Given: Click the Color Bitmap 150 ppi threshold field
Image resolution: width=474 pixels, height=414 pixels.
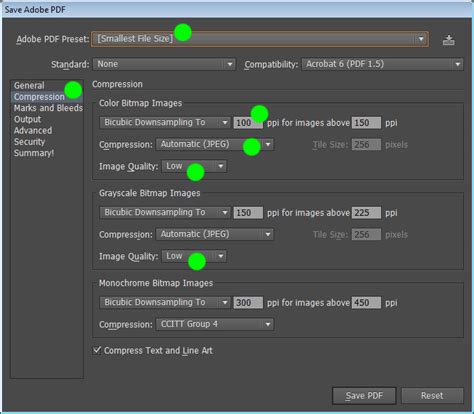Looking at the screenshot, I should click(x=366, y=123).
